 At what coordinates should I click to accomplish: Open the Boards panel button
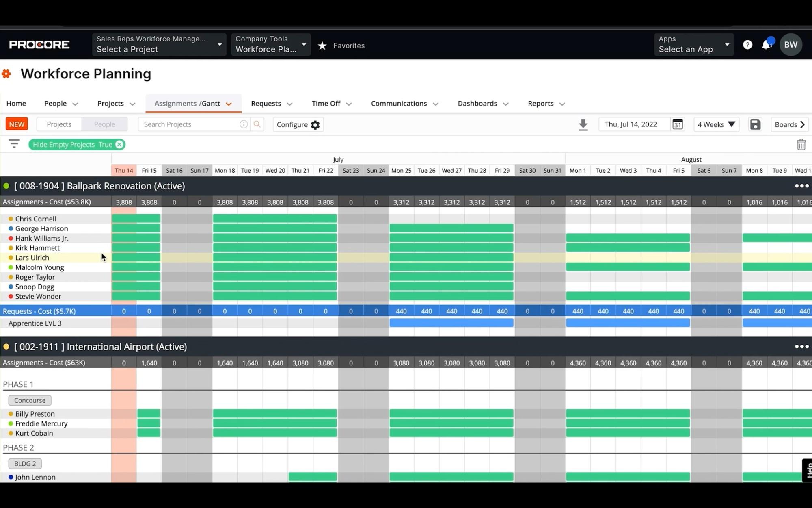(789, 124)
